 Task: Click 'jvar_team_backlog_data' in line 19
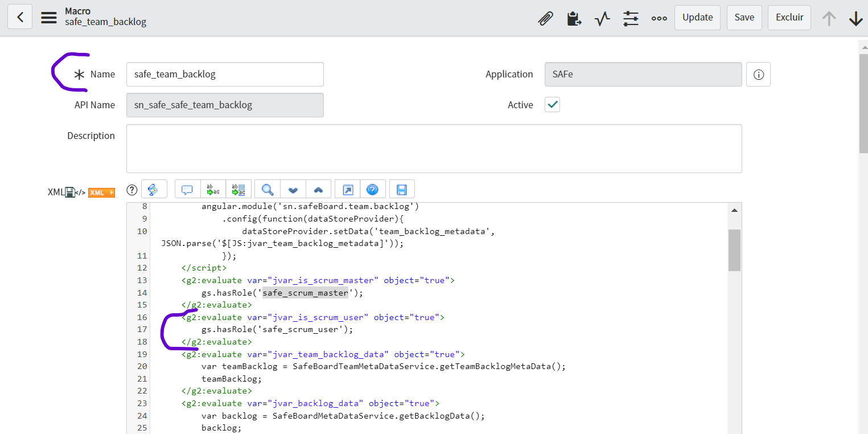328,354
